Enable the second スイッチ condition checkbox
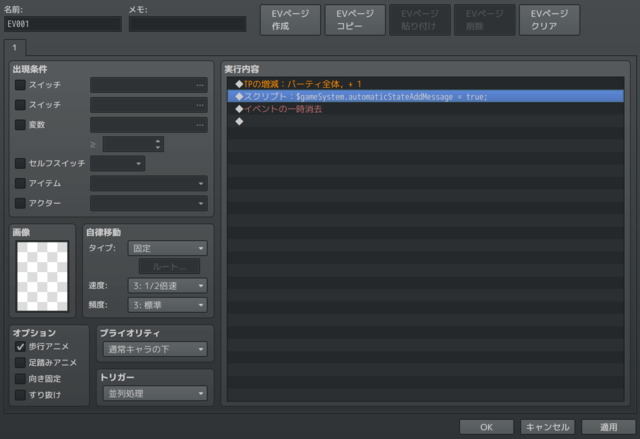The width and height of the screenshot is (640, 439). click(x=20, y=105)
